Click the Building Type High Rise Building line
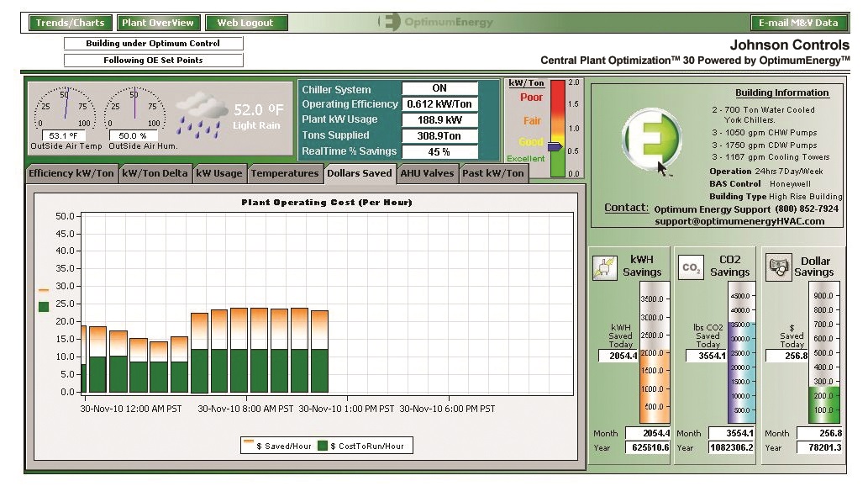This screenshot has width=868, height=486. point(776,196)
